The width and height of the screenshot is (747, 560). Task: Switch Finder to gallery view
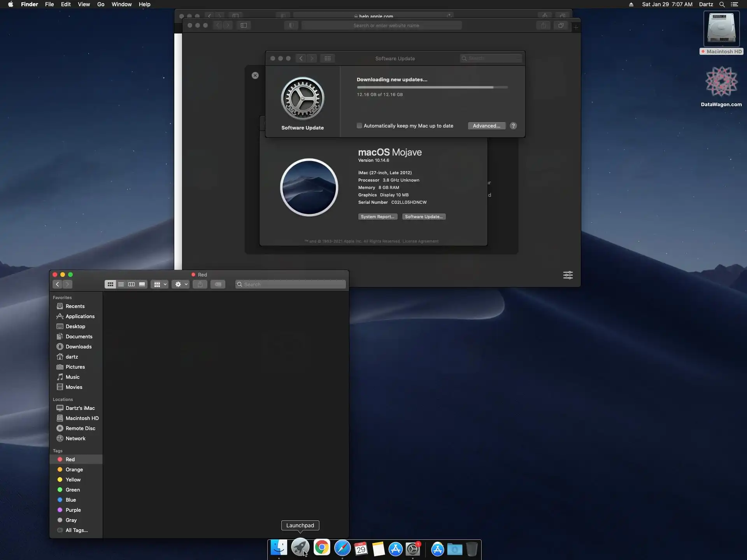(x=142, y=284)
